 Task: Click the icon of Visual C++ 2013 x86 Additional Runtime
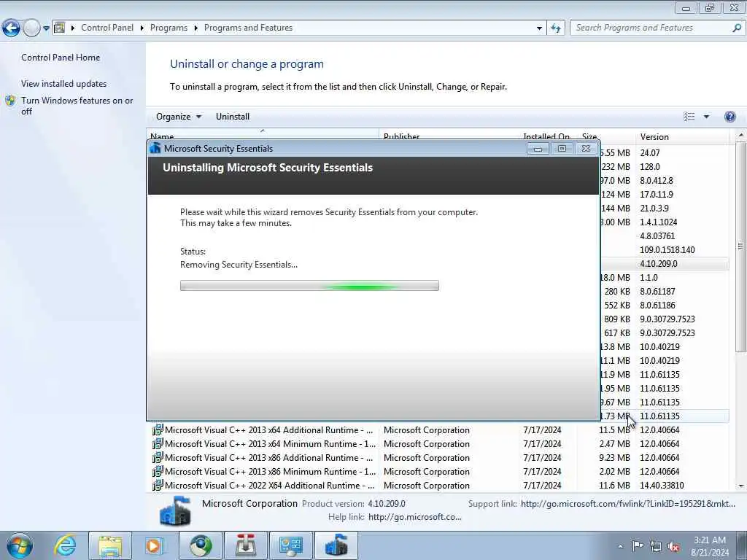coord(158,458)
